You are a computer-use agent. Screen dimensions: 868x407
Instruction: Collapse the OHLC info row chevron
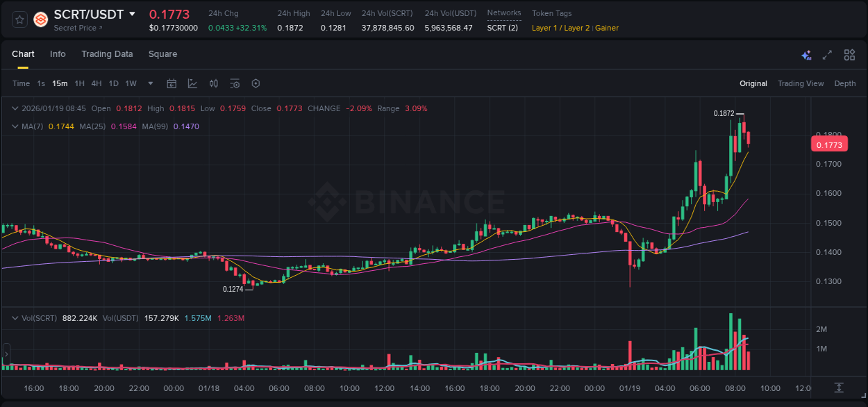[x=15, y=108]
